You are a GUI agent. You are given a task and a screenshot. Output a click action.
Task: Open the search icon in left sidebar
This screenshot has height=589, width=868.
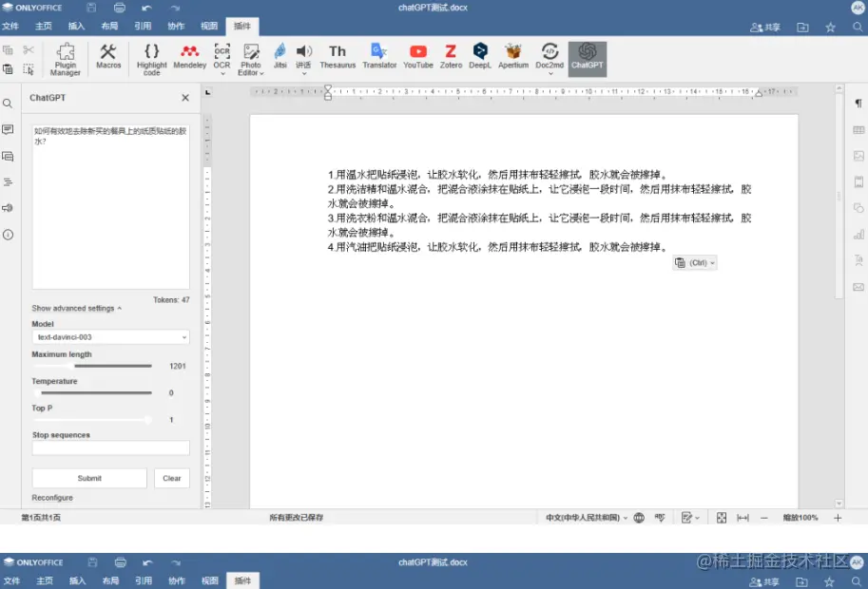8,104
